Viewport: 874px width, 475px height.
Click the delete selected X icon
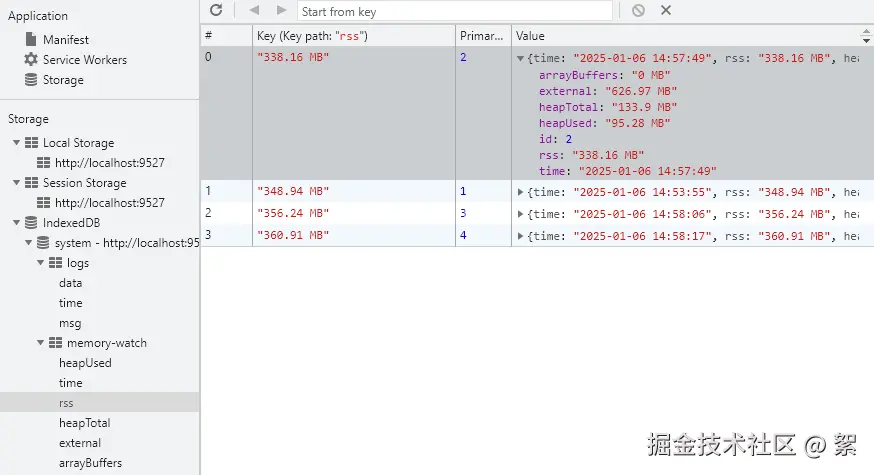(x=666, y=10)
